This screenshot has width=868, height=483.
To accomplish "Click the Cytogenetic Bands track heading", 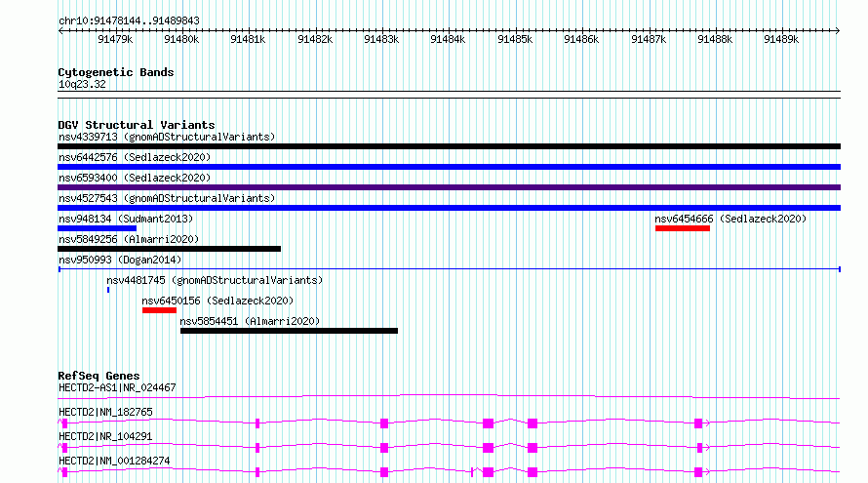I will tap(115, 72).
